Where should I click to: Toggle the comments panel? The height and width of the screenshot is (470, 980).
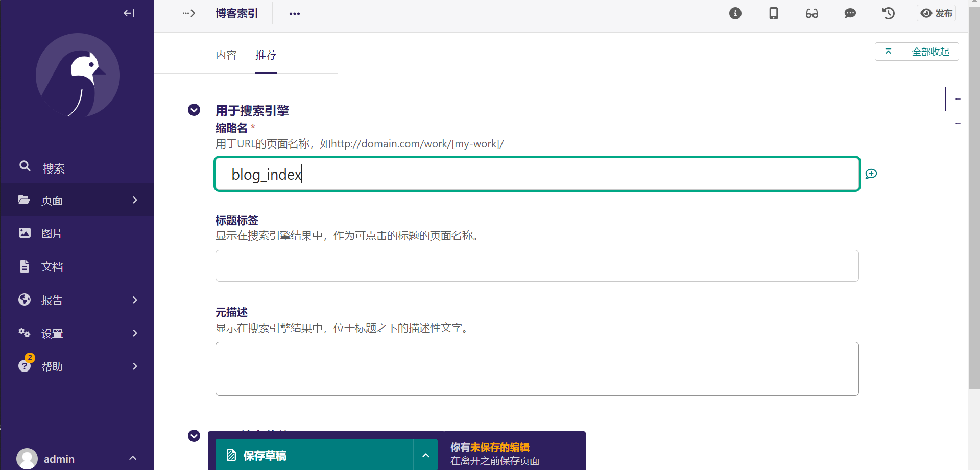pos(850,13)
